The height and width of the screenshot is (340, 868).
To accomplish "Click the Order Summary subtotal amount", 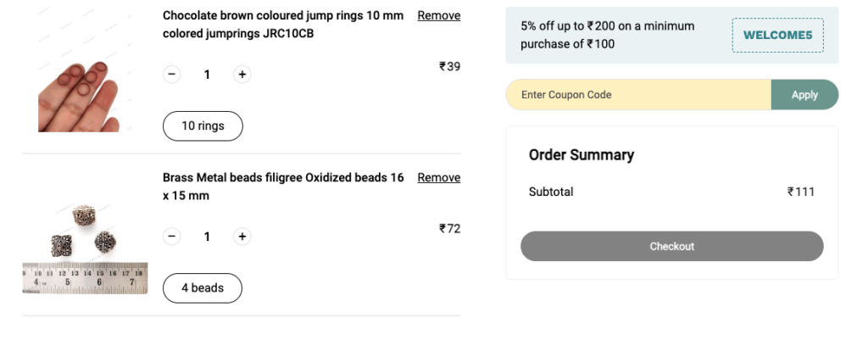I will tap(800, 192).
